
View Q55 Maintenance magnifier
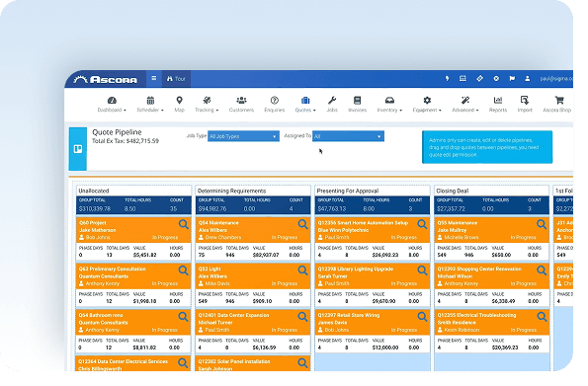(x=542, y=224)
